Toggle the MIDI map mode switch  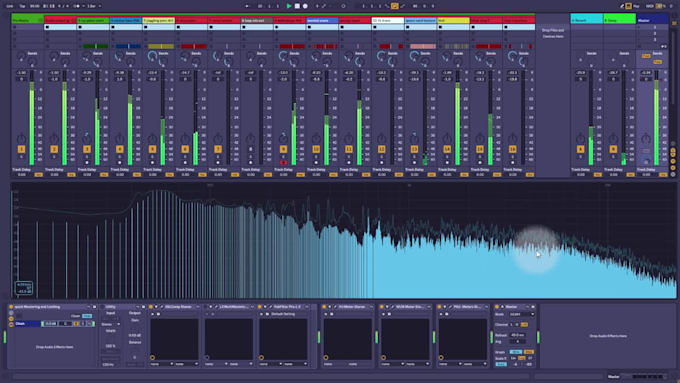pos(650,6)
